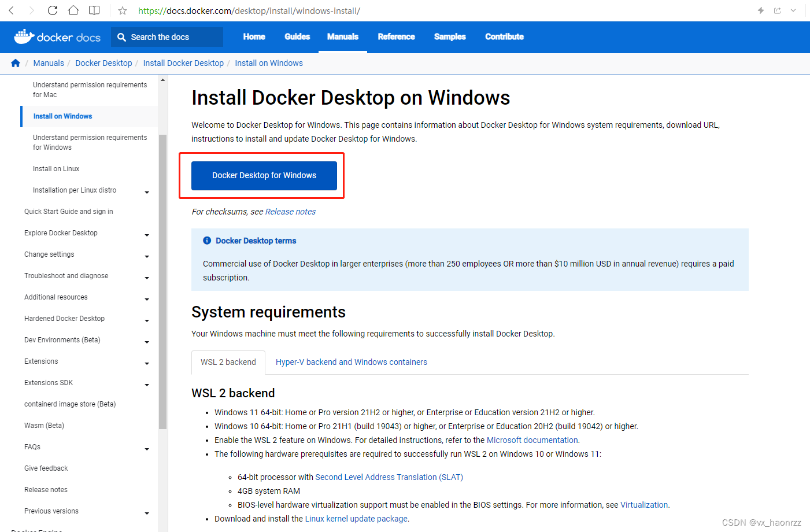Open the Reference menu in top navigation
Viewport: 810px width, 532px height.
coord(396,36)
